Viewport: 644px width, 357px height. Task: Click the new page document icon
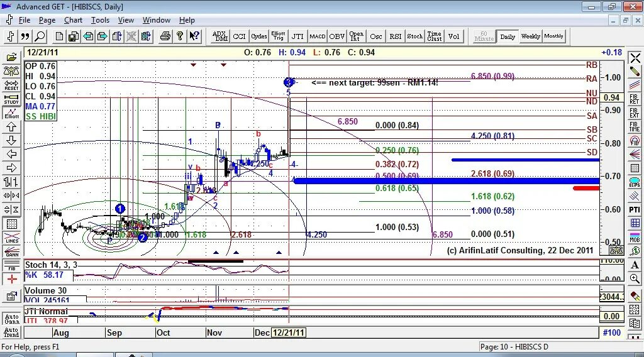point(60,36)
